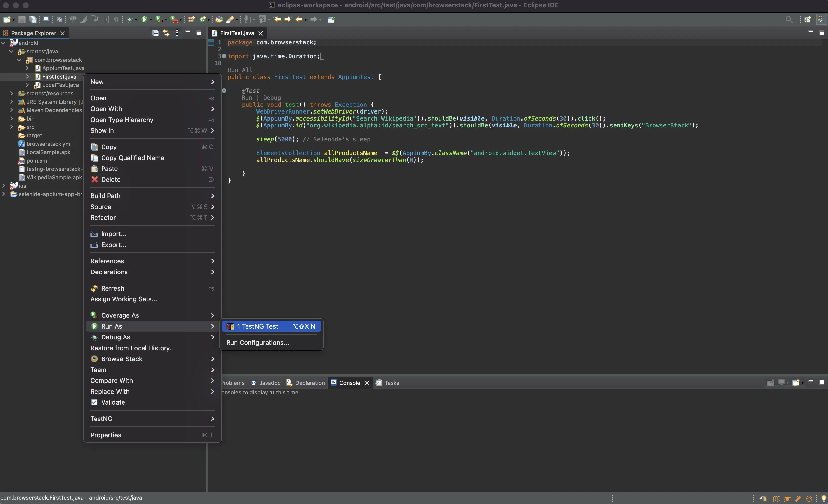
Task: Switch to the Javadoc tab
Action: pos(269,383)
